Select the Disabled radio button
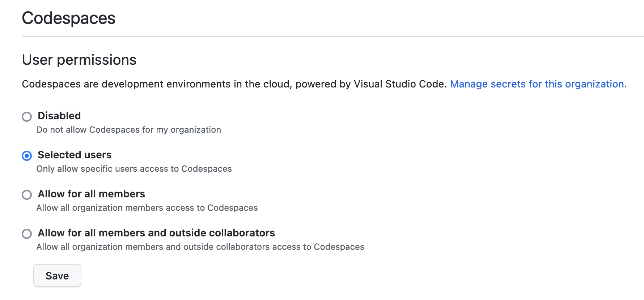644x300 pixels. [x=27, y=117]
